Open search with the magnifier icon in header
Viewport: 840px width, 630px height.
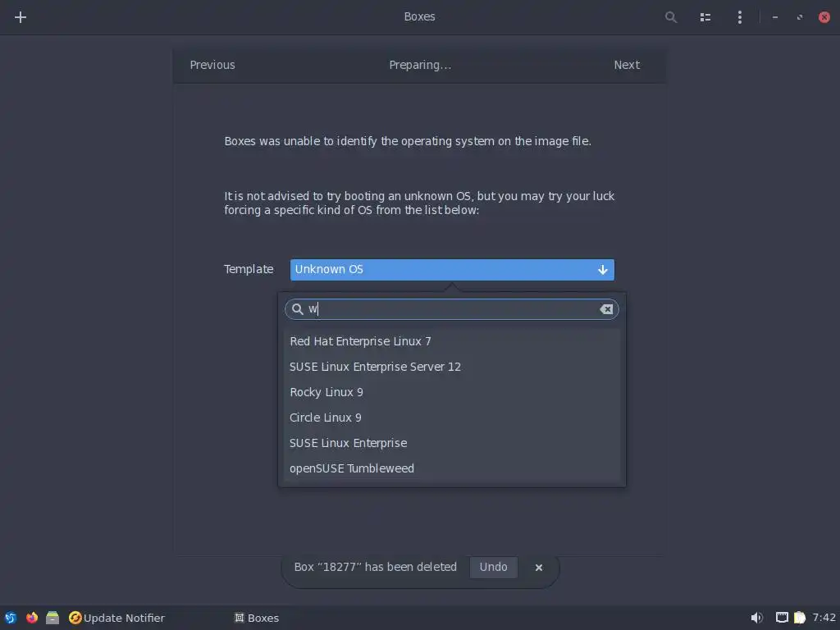671,17
